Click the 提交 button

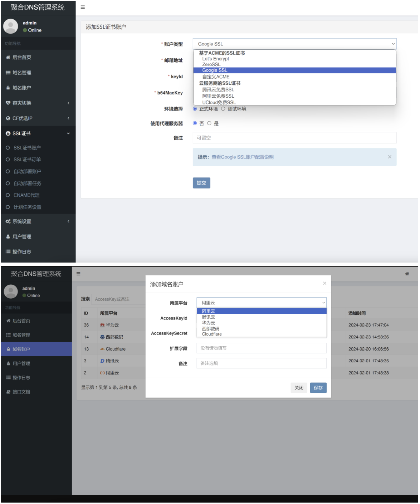point(201,183)
